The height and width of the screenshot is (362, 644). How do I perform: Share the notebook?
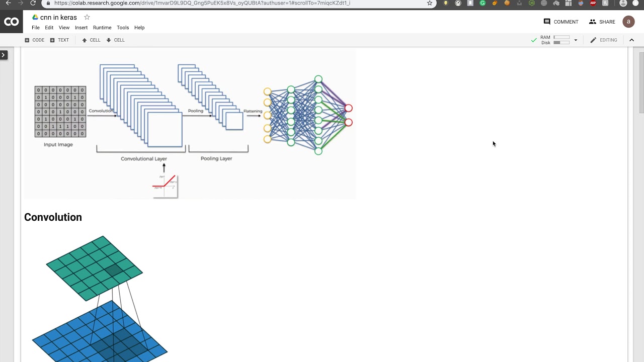point(602,22)
